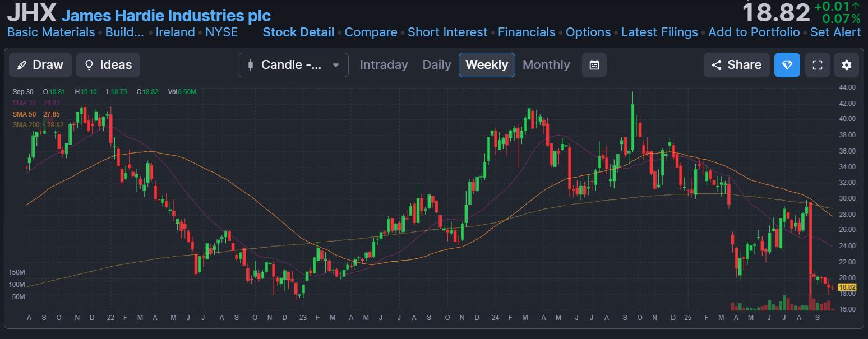Image resolution: width=868 pixels, height=339 pixels.
Task: Click the calendar date range icon
Action: (594, 65)
